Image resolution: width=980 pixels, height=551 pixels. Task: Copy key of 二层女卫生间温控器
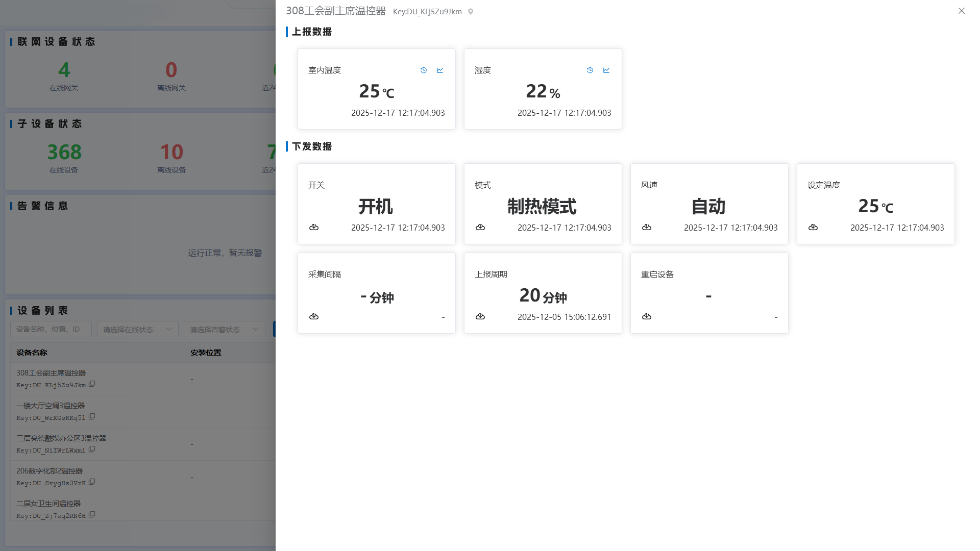[92, 515]
